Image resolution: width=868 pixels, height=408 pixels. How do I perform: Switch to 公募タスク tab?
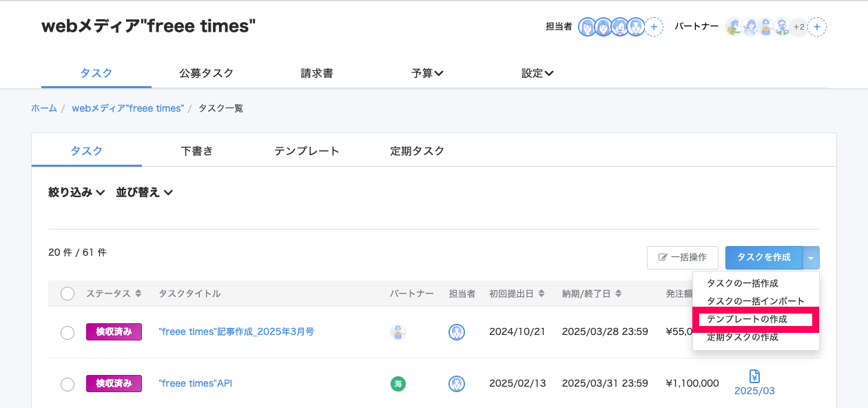click(x=206, y=73)
